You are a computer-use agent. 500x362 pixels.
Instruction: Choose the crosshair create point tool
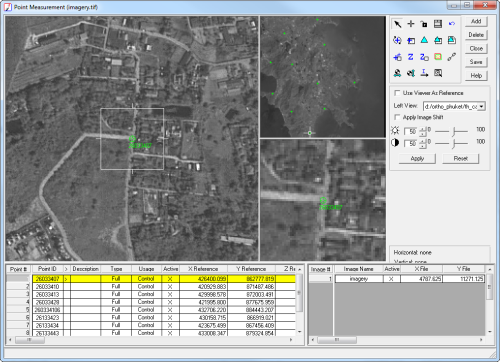pos(411,24)
